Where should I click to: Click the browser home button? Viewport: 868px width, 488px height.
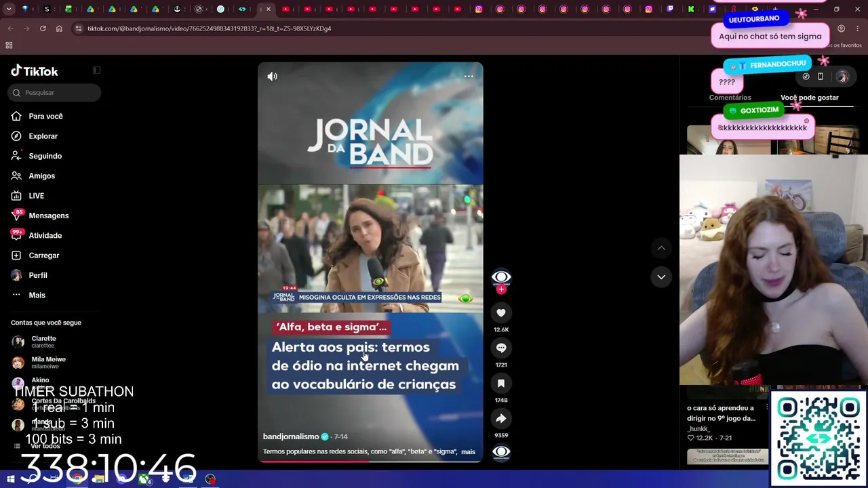(59, 28)
